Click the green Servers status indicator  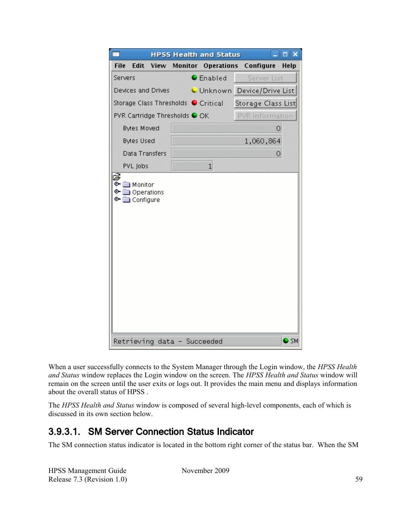click(x=194, y=78)
